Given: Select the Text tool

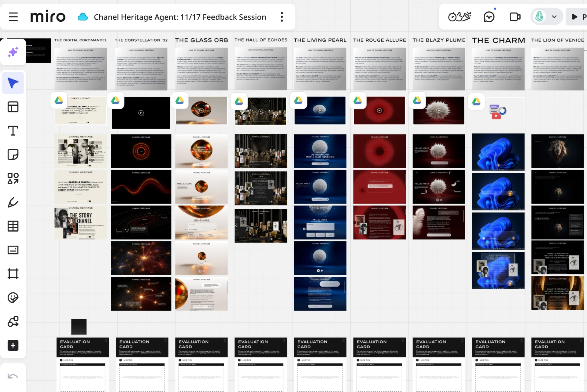Looking at the screenshot, I should pyautogui.click(x=13, y=131).
